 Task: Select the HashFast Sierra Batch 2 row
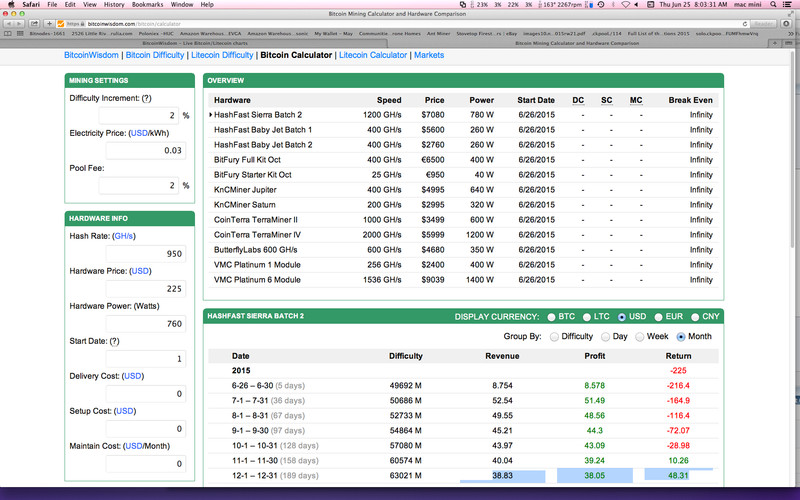[463, 115]
